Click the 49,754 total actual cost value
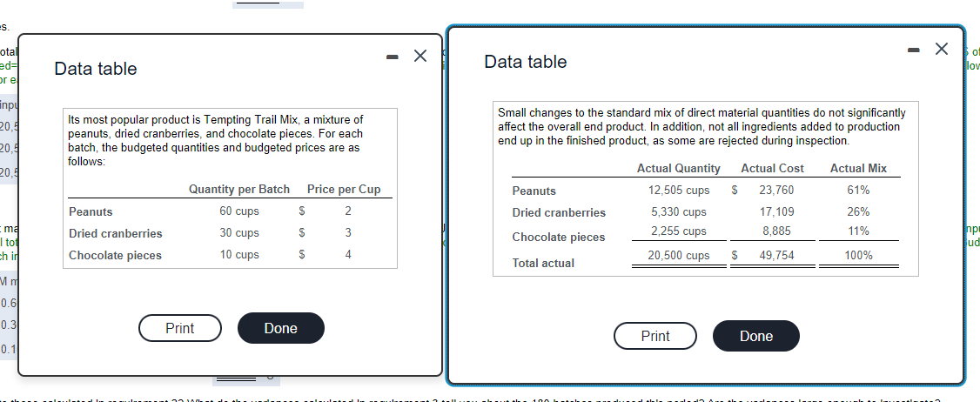This screenshot has width=980, height=402. [x=775, y=256]
